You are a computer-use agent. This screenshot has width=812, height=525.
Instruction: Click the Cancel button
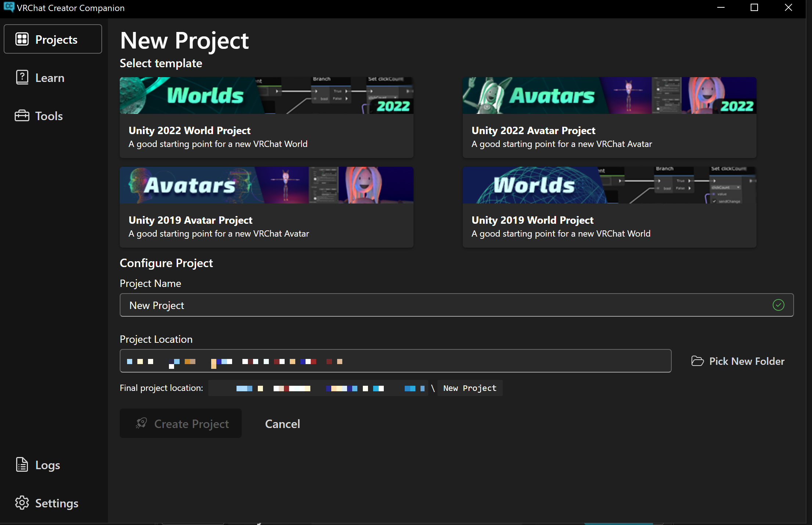tap(283, 423)
